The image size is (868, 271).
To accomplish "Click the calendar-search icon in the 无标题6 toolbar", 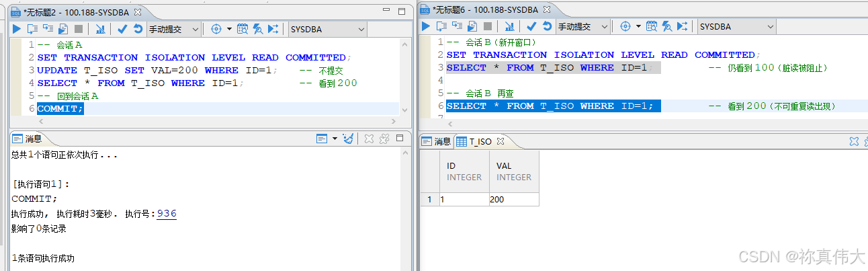I will click(652, 26).
